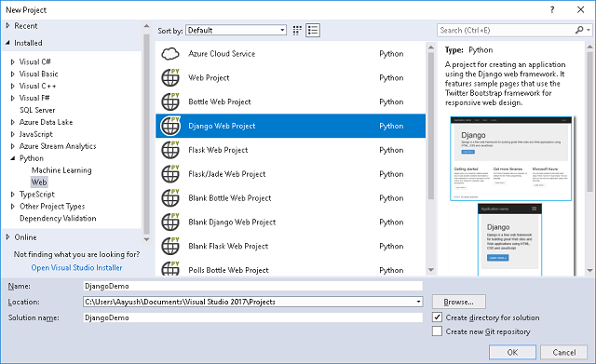The width and height of the screenshot is (596, 364).
Task: Click the Blank Django Web Project icon
Action: click(170, 222)
